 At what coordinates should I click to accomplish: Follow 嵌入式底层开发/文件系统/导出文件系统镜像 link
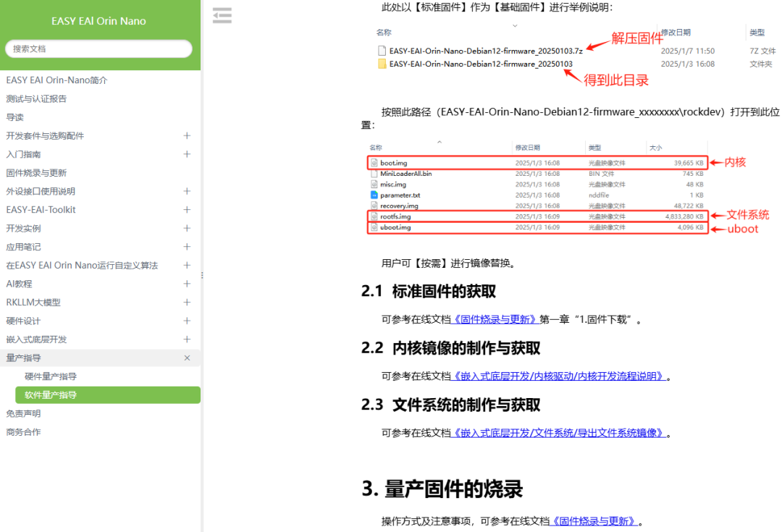click(558, 434)
